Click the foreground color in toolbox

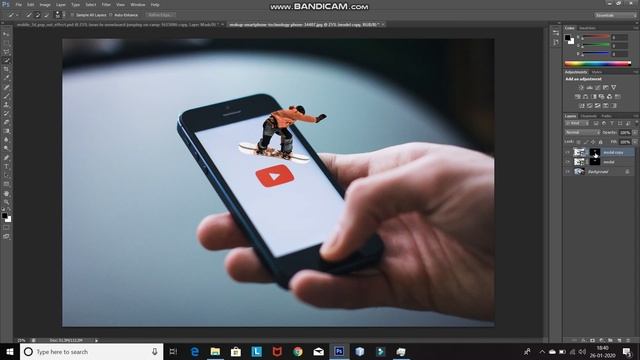(x=4, y=215)
